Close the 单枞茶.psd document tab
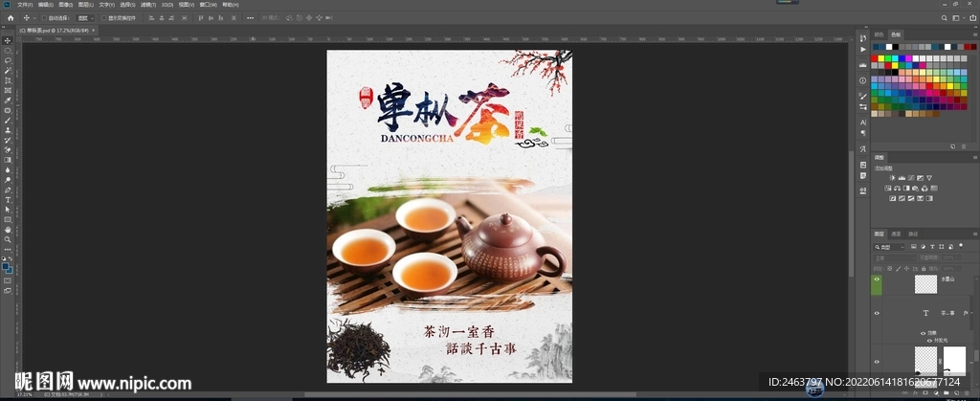Image resolution: width=980 pixels, height=401 pixels. 93,30
